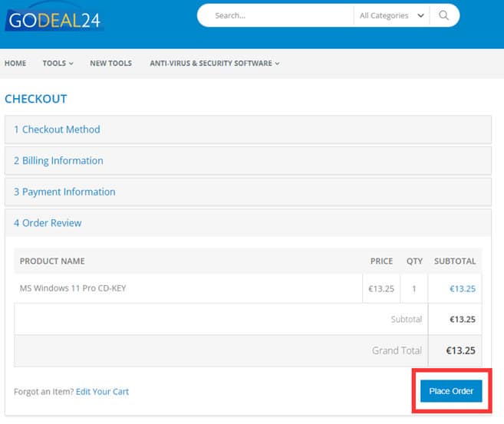Collapse the 4 Order Review step
Screen dimensions: 504x424
[x=48, y=223]
